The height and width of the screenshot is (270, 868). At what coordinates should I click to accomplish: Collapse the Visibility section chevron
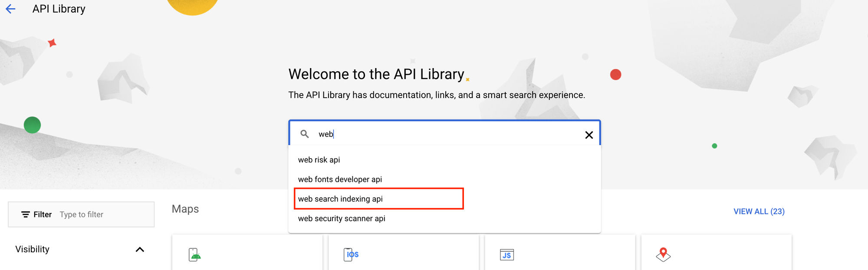[140, 250]
